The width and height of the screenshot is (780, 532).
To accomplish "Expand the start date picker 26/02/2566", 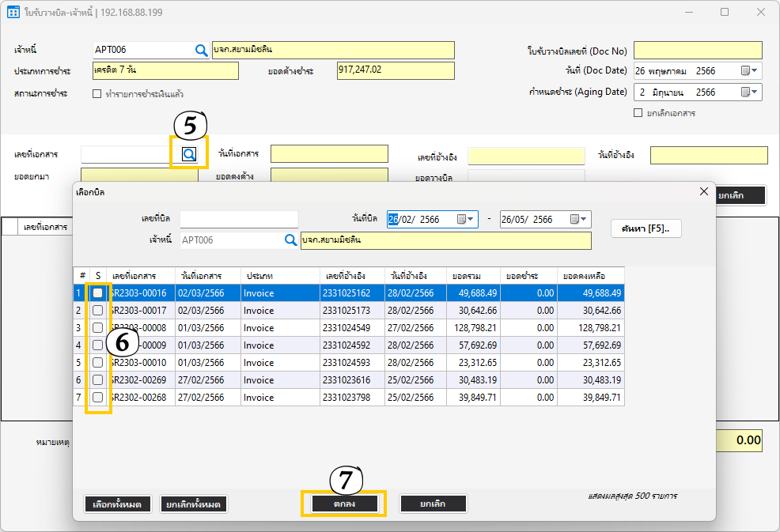I will [465, 220].
